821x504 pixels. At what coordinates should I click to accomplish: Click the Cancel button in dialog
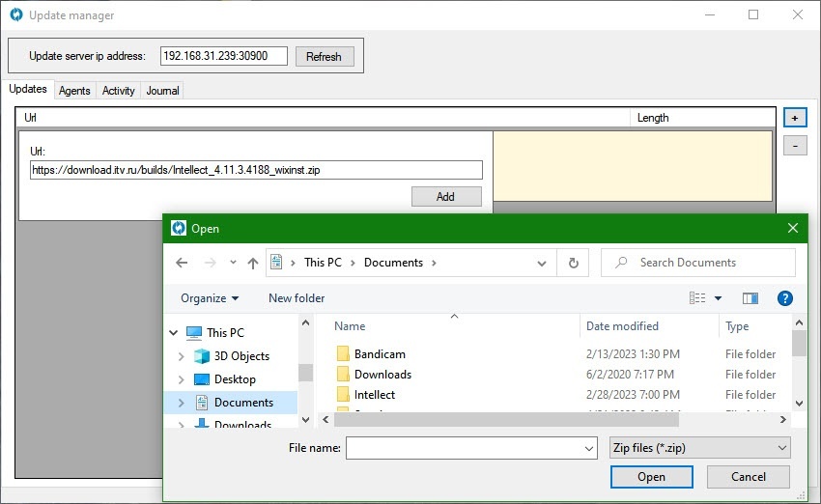[x=748, y=476]
